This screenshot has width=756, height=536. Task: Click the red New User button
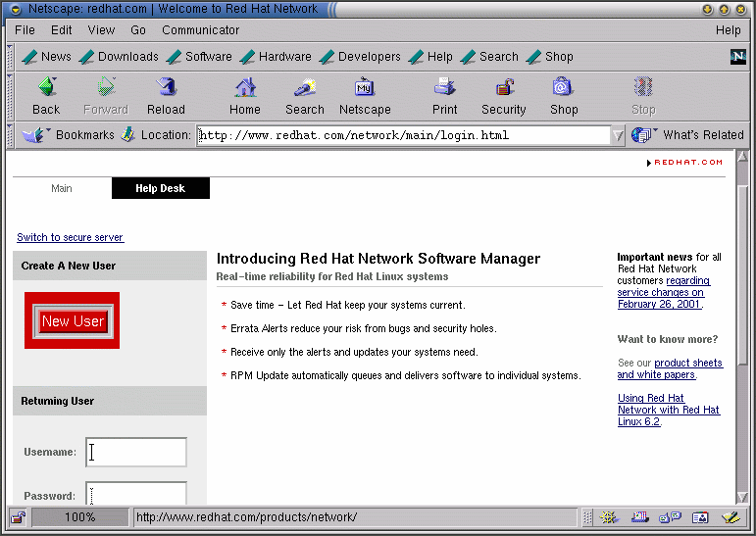[x=73, y=320]
